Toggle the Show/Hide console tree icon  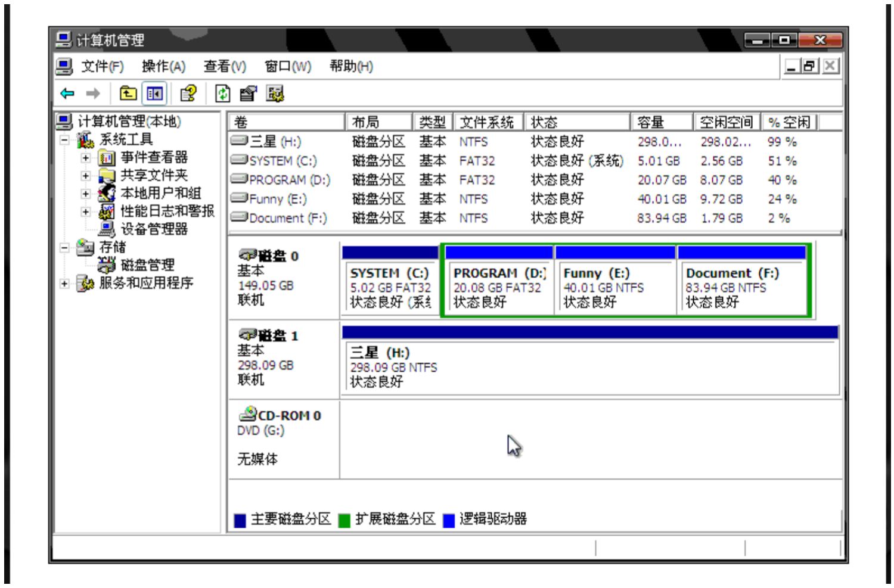[x=154, y=94]
